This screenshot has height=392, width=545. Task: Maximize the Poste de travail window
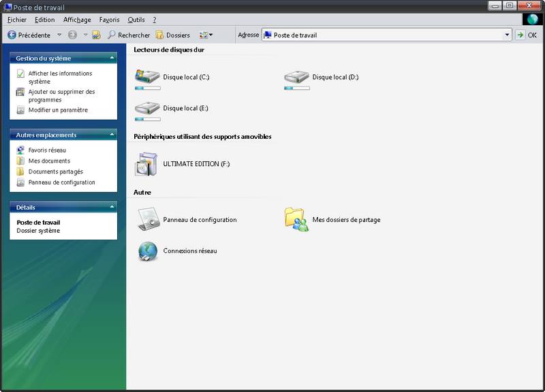[510, 5]
